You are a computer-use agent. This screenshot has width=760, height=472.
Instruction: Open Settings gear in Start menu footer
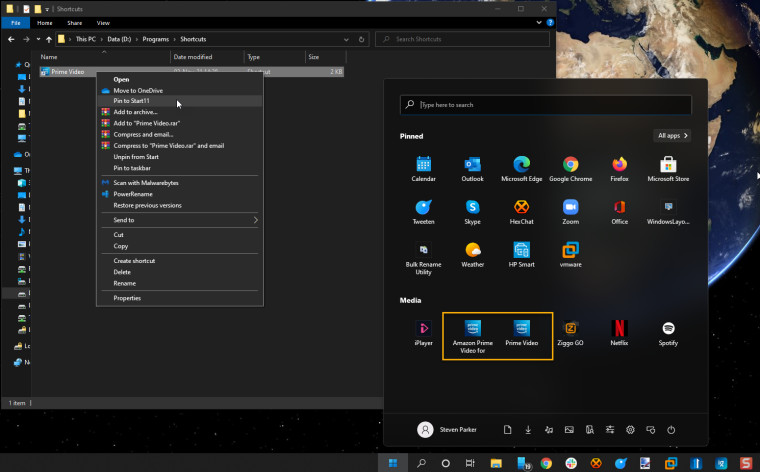(630, 430)
